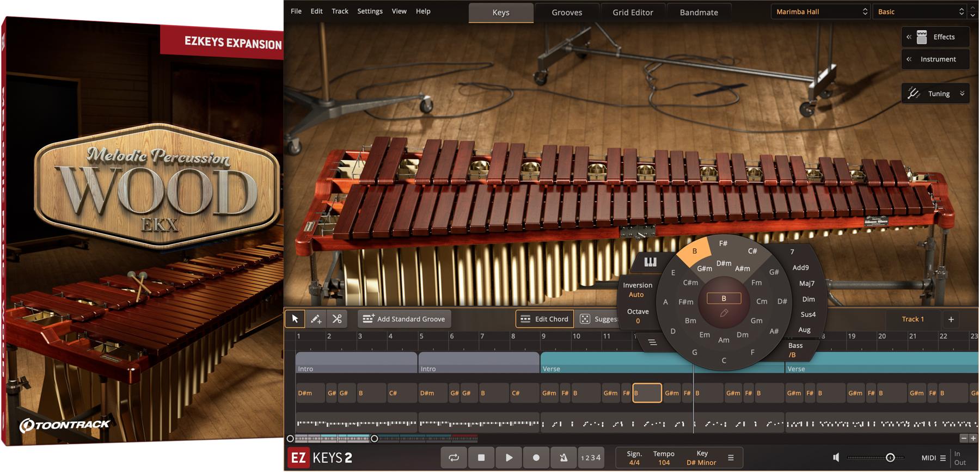Open the Track menu
The image size is (980, 472).
point(340,11)
